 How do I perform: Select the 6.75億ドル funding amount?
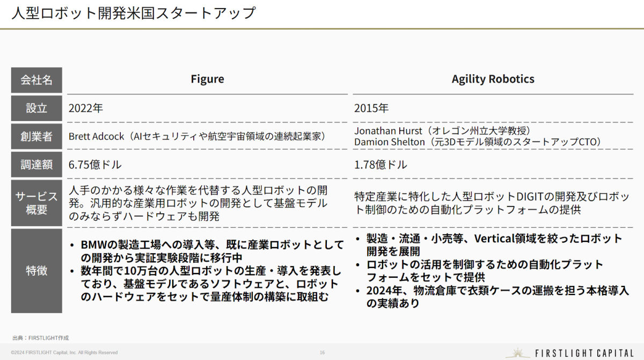95,164
